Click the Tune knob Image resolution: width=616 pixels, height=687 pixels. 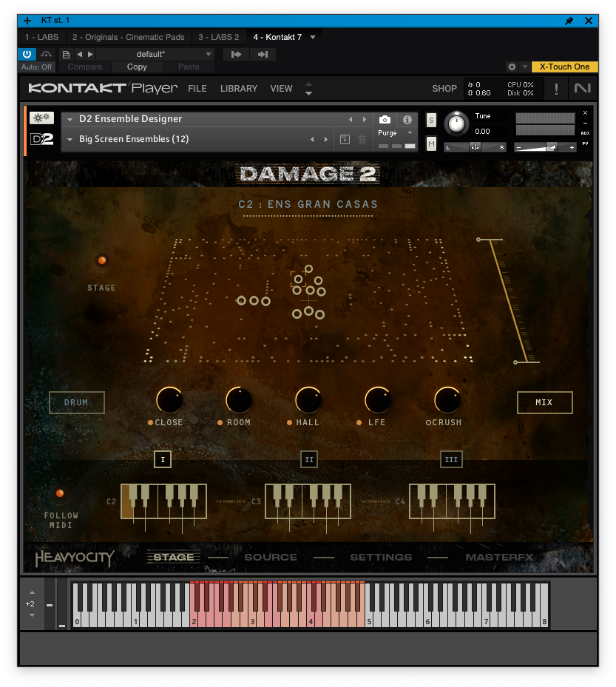click(456, 123)
